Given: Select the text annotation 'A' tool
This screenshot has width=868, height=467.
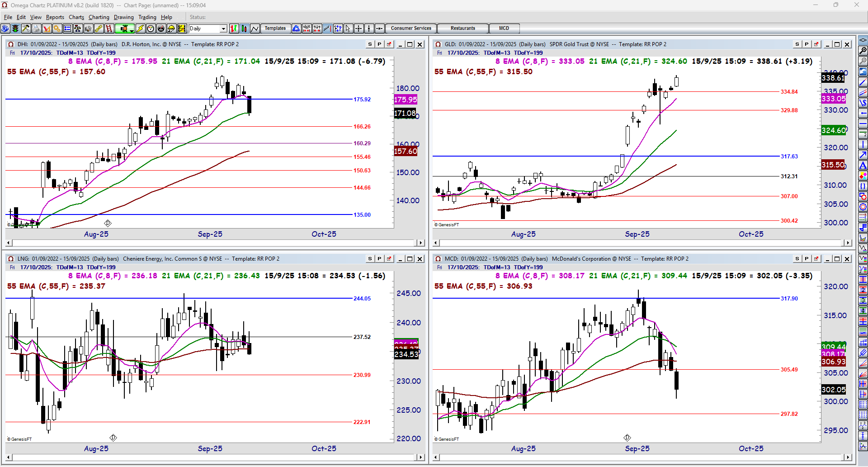Looking at the screenshot, I should (863, 165).
